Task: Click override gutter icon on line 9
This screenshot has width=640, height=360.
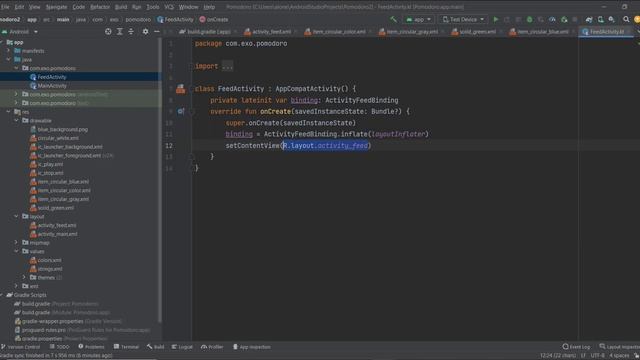Action: coord(180,111)
